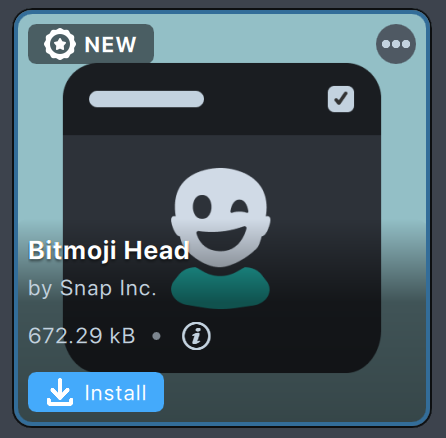Select the dark Bitmoji preview thumbnail
The height and width of the screenshot is (438, 446).
point(222,218)
